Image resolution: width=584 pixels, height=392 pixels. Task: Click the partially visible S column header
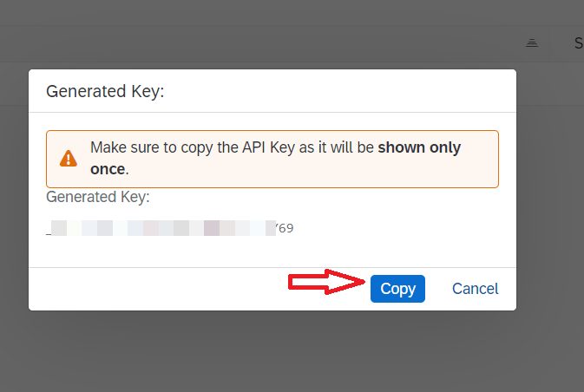point(579,43)
